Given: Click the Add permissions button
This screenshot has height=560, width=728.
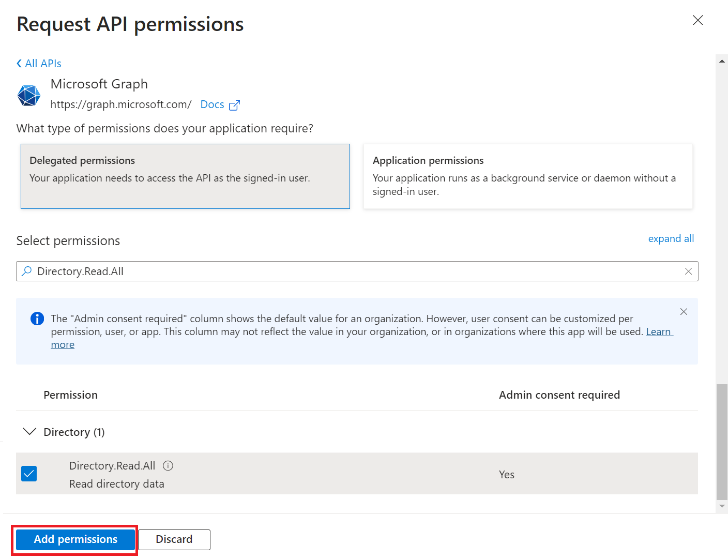Looking at the screenshot, I should click(75, 539).
